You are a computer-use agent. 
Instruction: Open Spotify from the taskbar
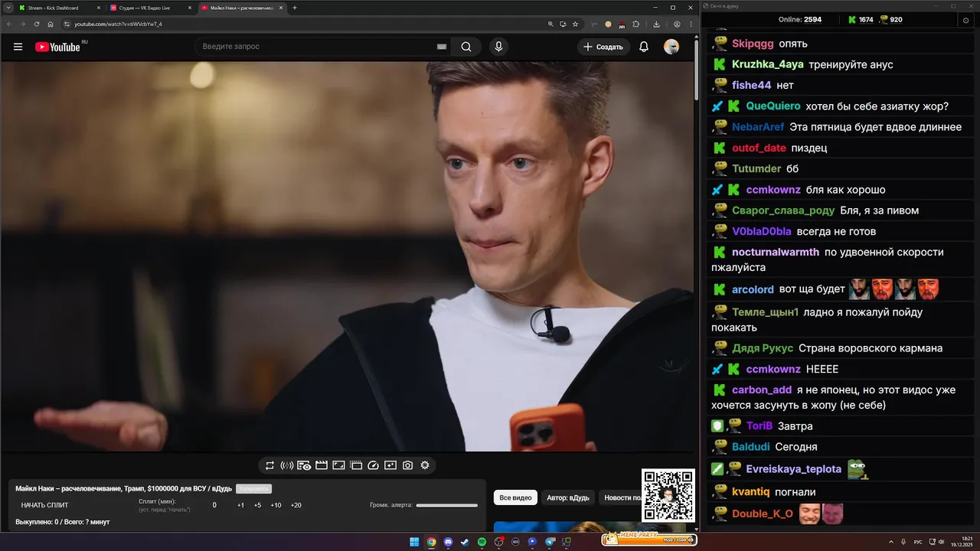(x=482, y=542)
